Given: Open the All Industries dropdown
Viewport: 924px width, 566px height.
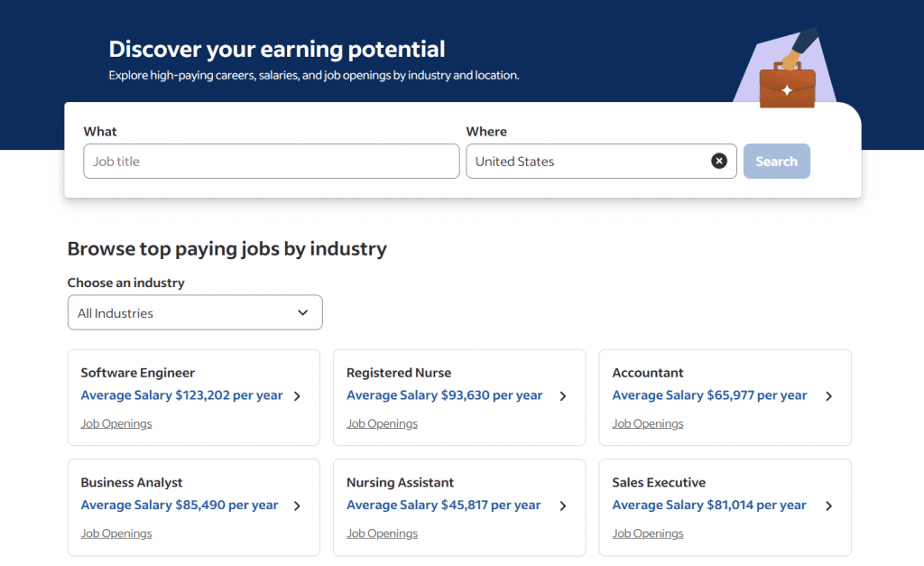Looking at the screenshot, I should coord(194,312).
